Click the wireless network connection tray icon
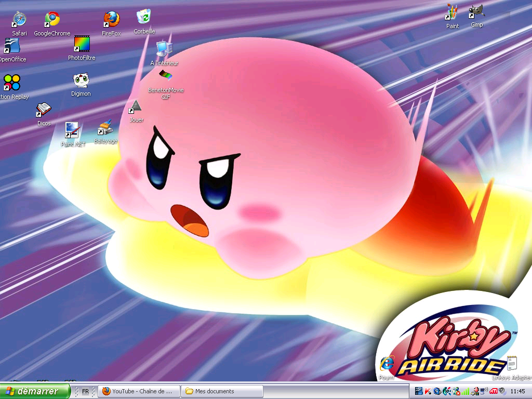This screenshot has height=399, width=532. pos(484,391)
